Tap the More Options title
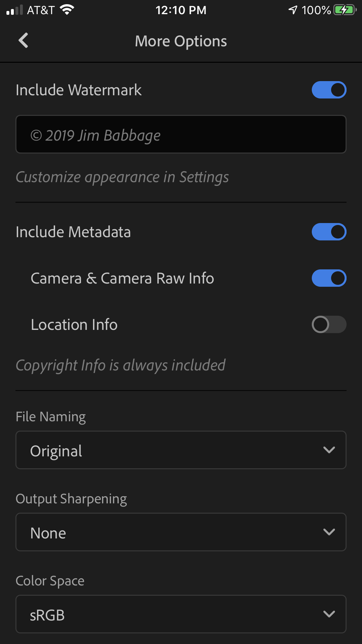The height and width of the screenshot is (644, 362). point(181,41)
